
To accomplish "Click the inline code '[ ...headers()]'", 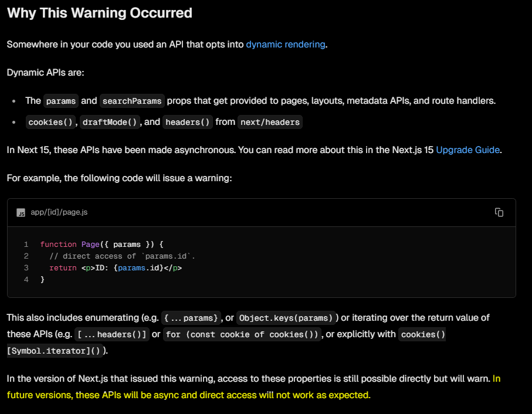I will click(112, 334).
